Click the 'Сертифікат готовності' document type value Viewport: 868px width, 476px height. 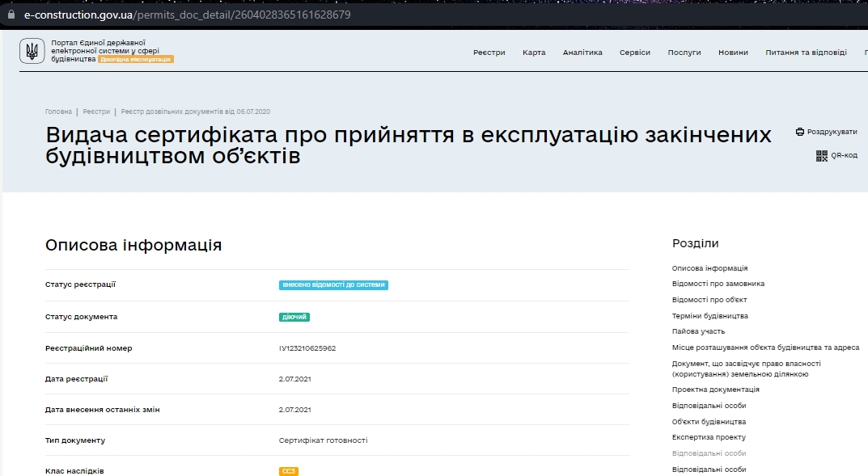323,440
